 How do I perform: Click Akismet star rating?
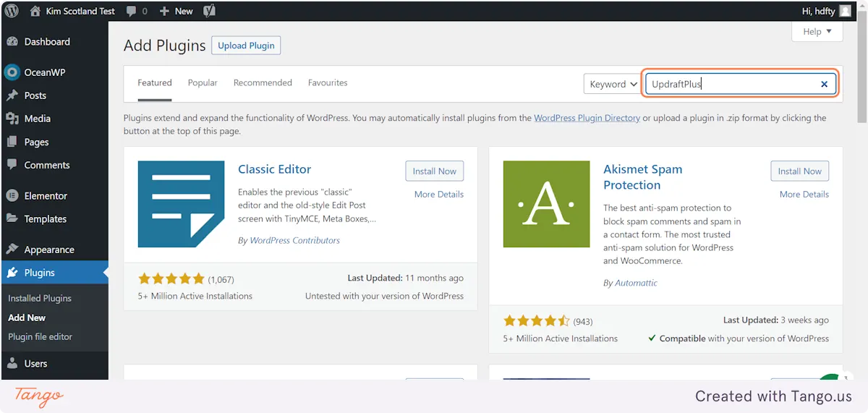537,320
